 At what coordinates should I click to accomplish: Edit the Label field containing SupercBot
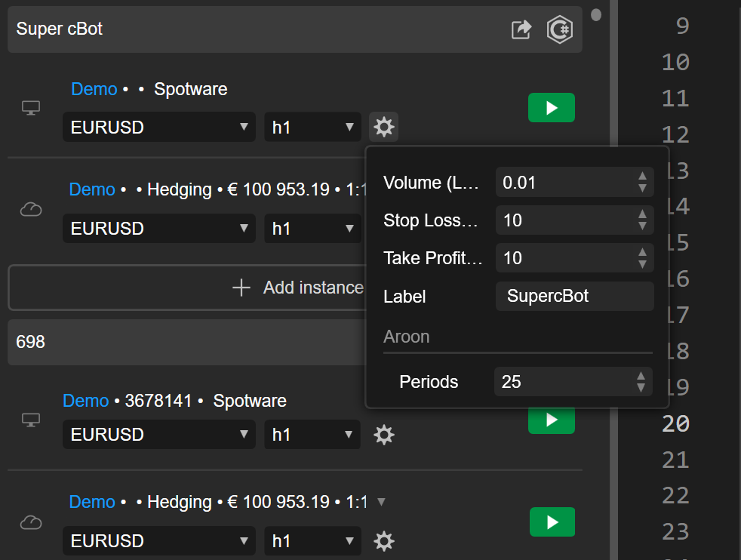coord(574,296)
